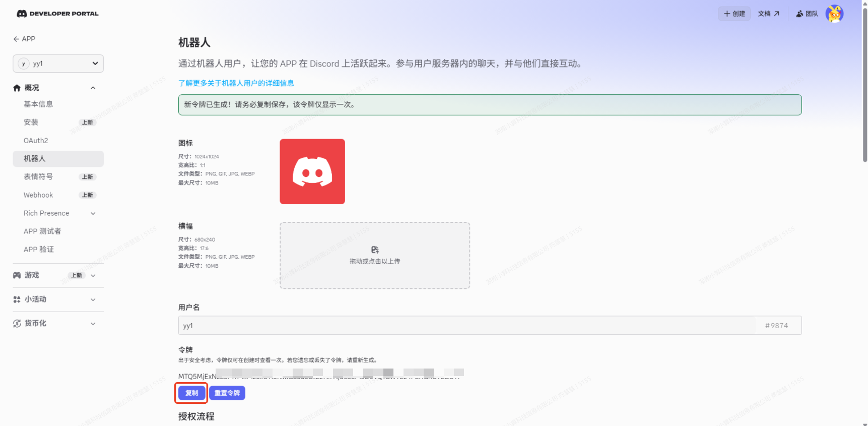Click the 货币化 section label
The height and width of the screenshot is (426, 868).
tap(35, 324)
